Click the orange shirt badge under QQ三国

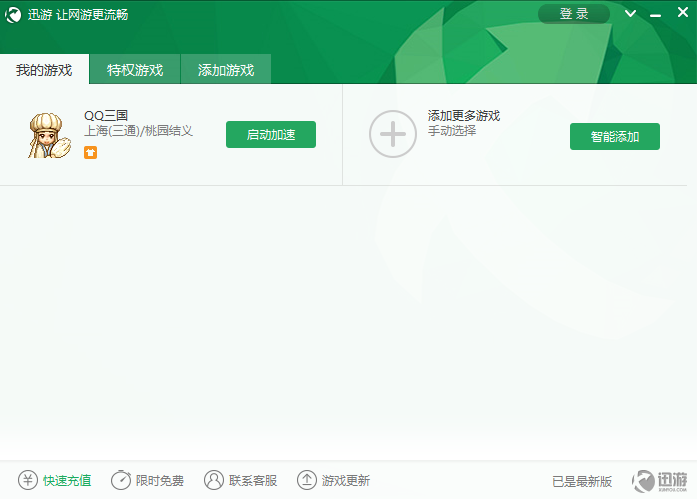[x=90, y=152]
